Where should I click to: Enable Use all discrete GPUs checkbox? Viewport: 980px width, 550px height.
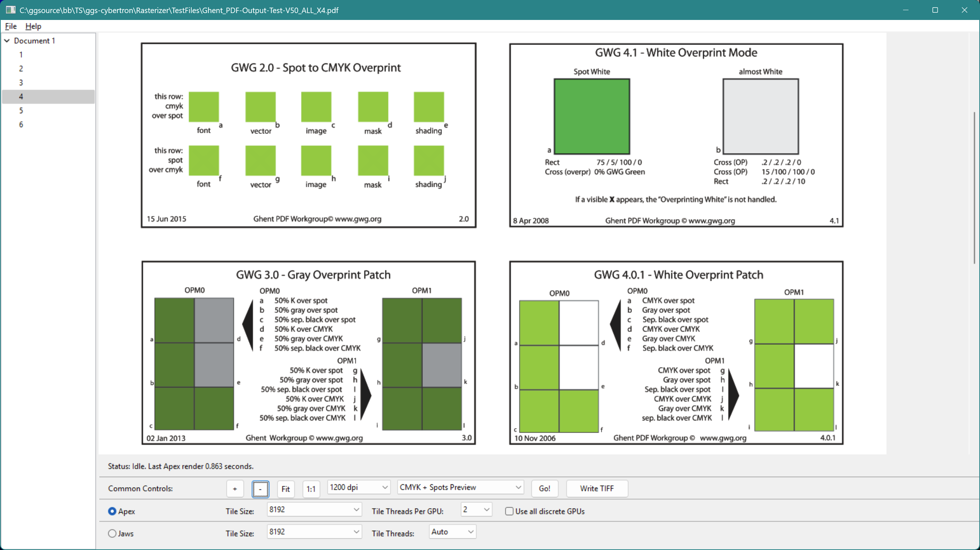tap(509, 511)
